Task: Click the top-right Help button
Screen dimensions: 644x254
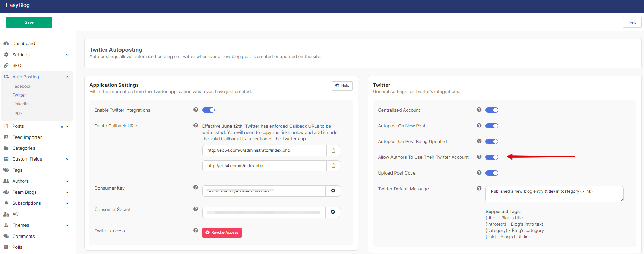Action: 632,22
